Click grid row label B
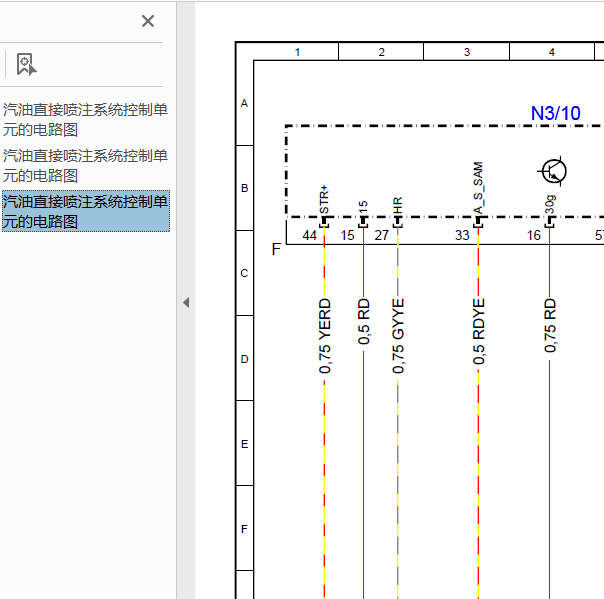This screenshot has height=599, width=604. coord(244,188)
